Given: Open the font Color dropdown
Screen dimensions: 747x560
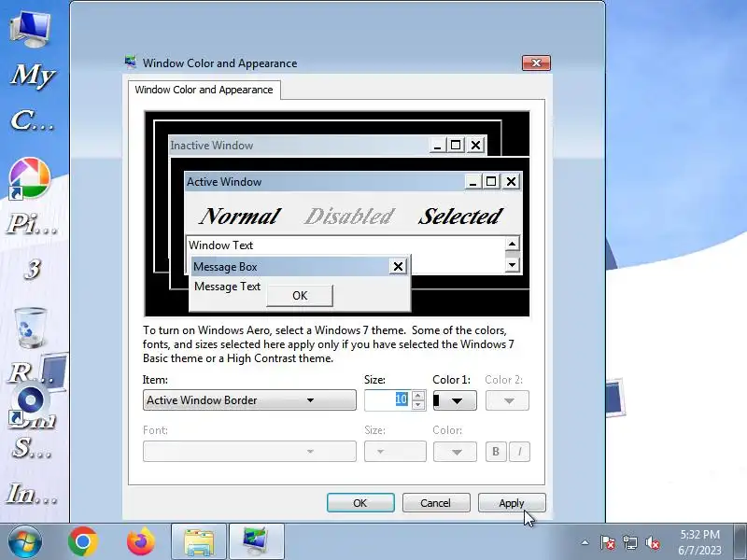Looking at the screenshot, I should [455, 452].
